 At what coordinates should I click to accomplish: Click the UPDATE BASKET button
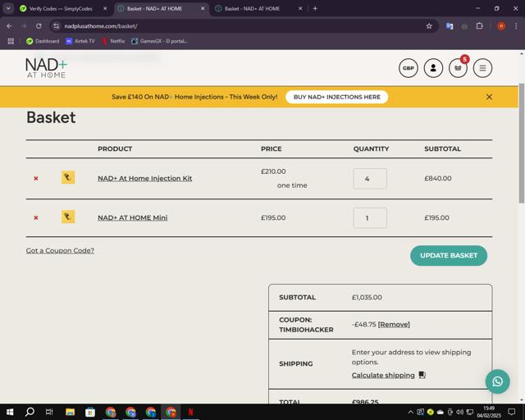(x=449, y=256)
